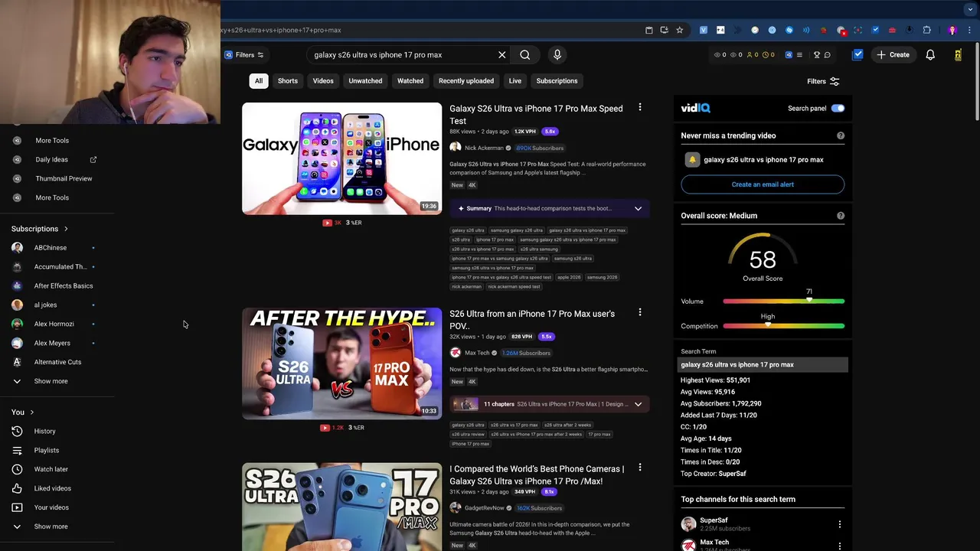Viewport: 980px width, 551px height.
Task: Show more subscriptions in the sidebar
Action: point(51,381)
